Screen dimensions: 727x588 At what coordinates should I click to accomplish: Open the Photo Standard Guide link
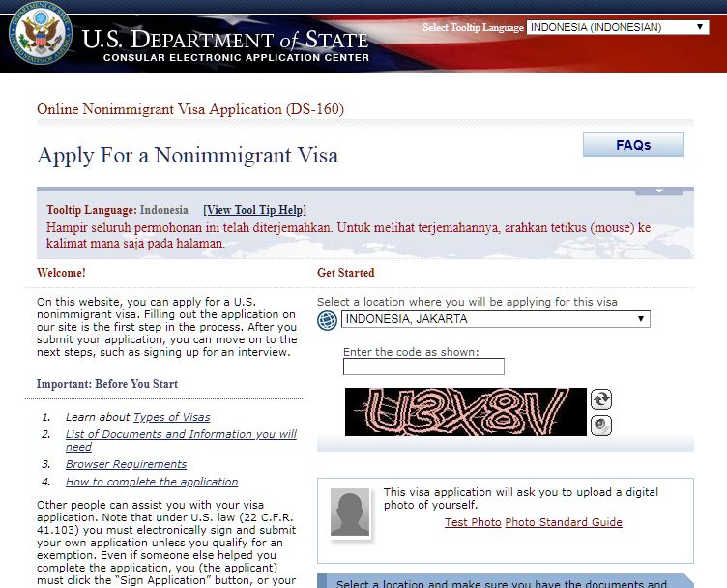coord(564,522)
